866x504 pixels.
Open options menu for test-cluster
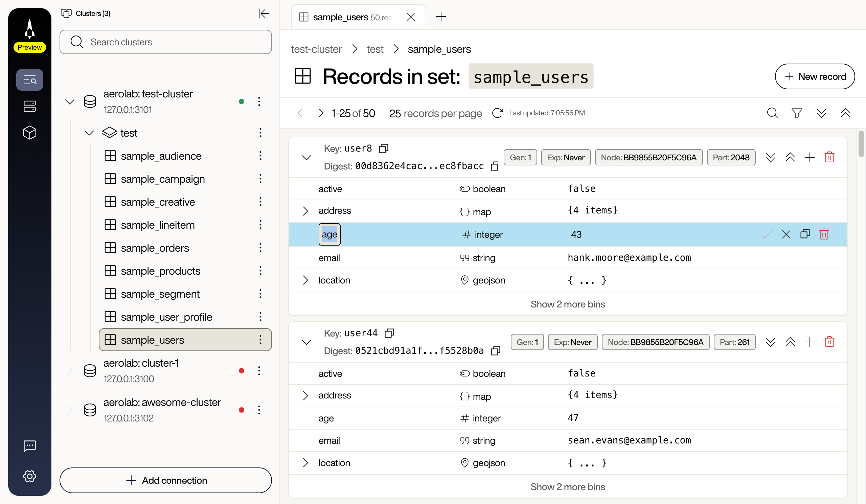pos(259,101)
